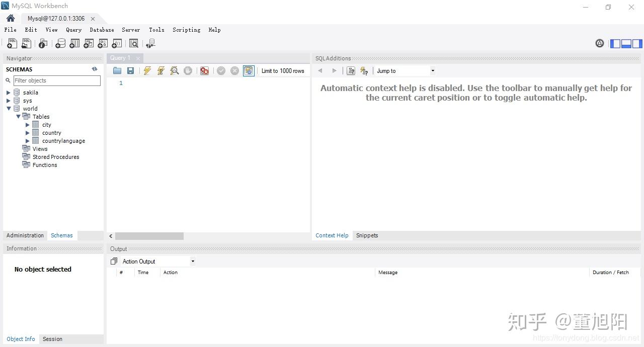The height and width of the screenshot is (347, 644).
Task: Open a SQL script file in editor
Action: (117, 71)
